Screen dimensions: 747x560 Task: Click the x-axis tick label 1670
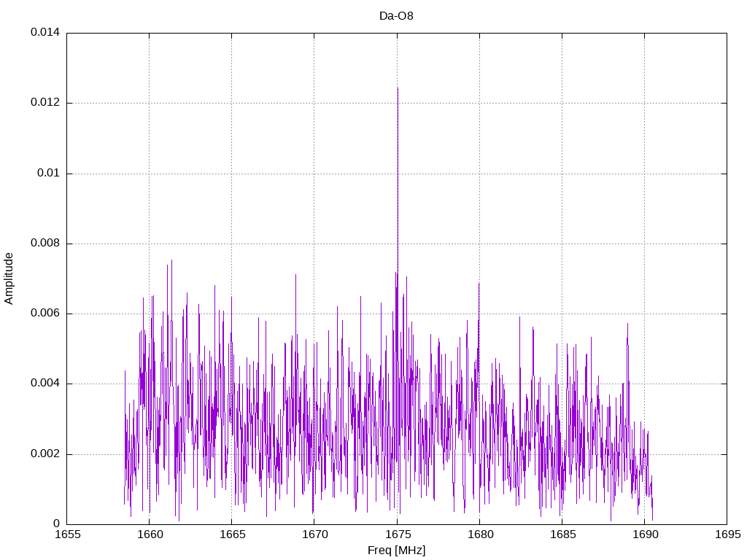315,534
